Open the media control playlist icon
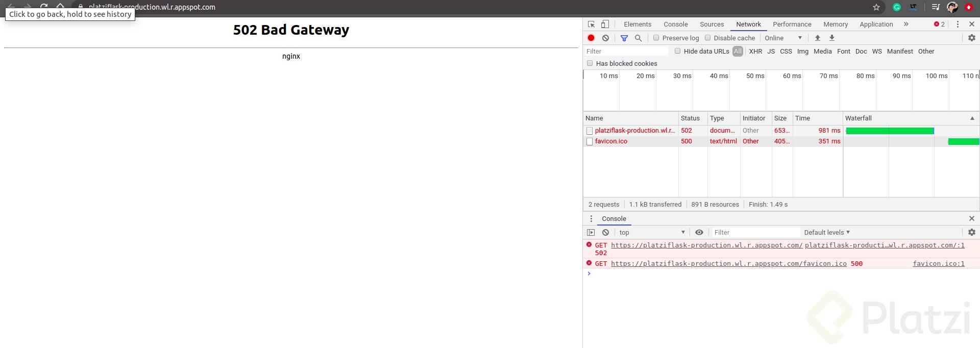This screenshot has height=348, width=980. (936, 7)
